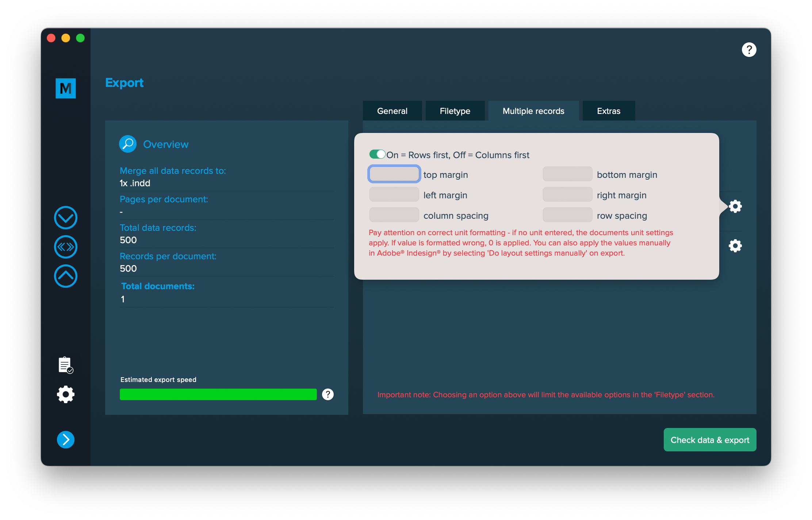Image resolution: width=812 pixels, height=520 pixels.
Task: Click the blue next arrow at sidebar bottom
Action: coord(66,440)
